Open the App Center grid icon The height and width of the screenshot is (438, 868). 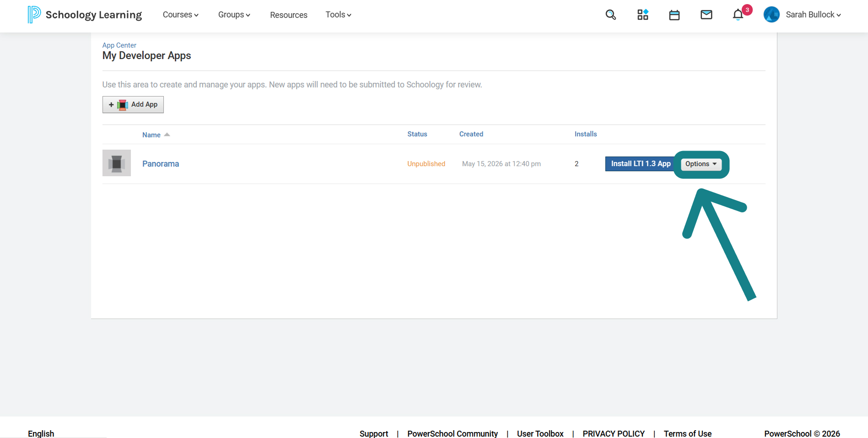(x=642, y=15)
